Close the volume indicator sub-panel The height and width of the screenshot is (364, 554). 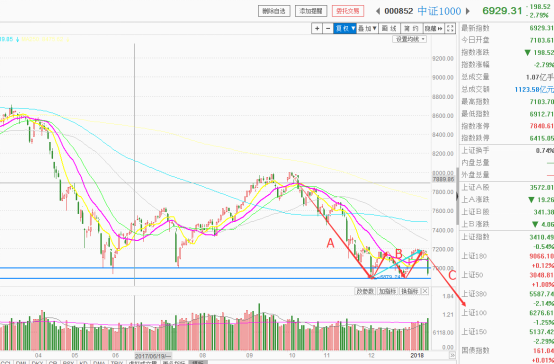(425, 291)
